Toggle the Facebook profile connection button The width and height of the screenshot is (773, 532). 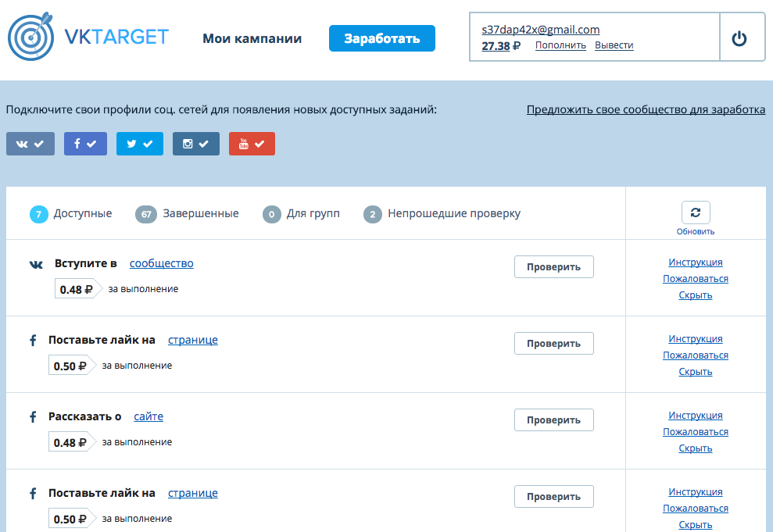pyautogui.click(x=85, y=144)
